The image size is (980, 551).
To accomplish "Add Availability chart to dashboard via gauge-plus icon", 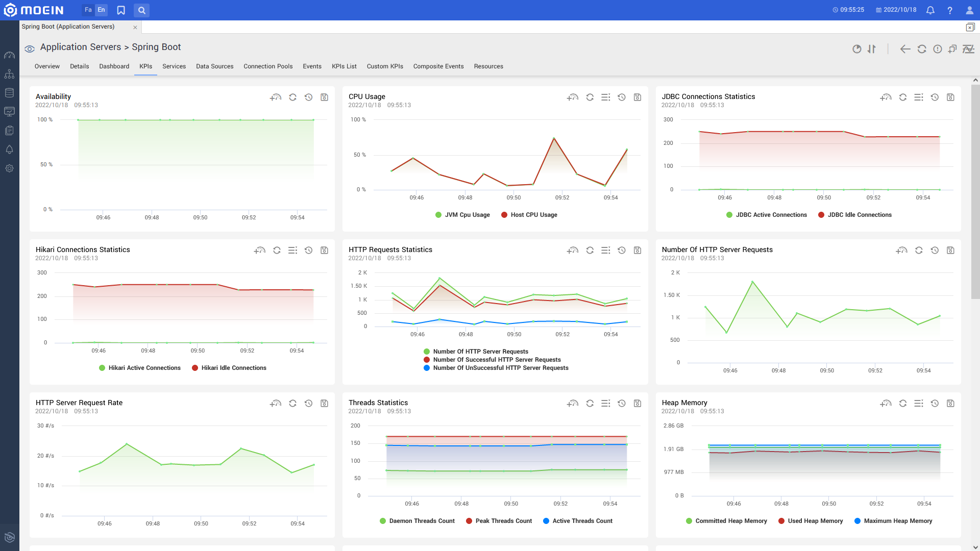I will pos(276,97).
